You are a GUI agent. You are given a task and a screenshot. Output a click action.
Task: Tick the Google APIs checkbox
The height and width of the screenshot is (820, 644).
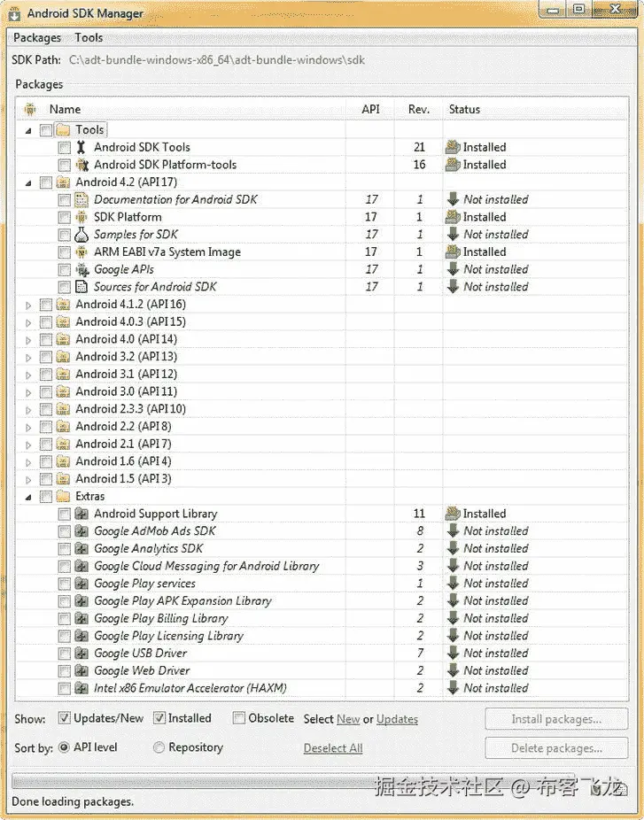tap(65, 270)
